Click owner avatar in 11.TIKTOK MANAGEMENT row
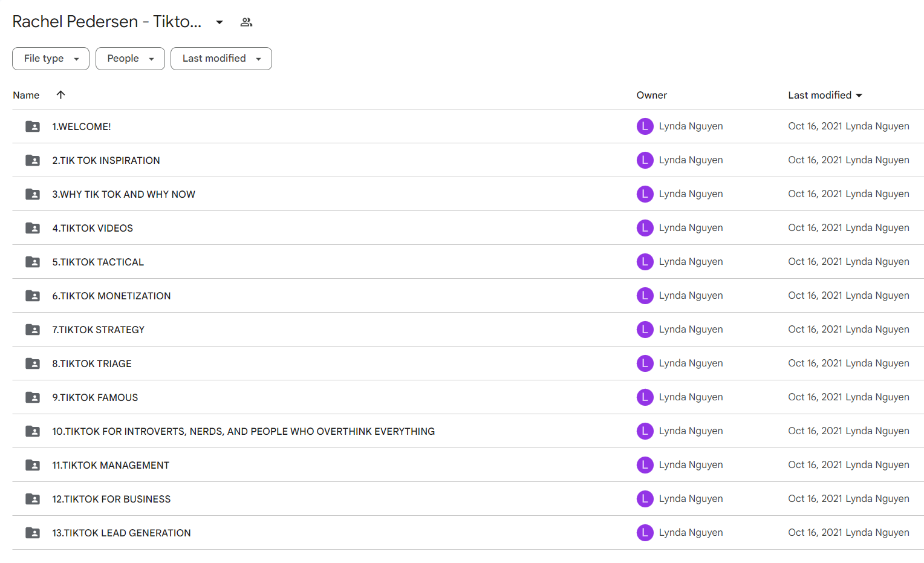Image resolution: width=924 pixels, height=563 pixels. pos(645,465)
